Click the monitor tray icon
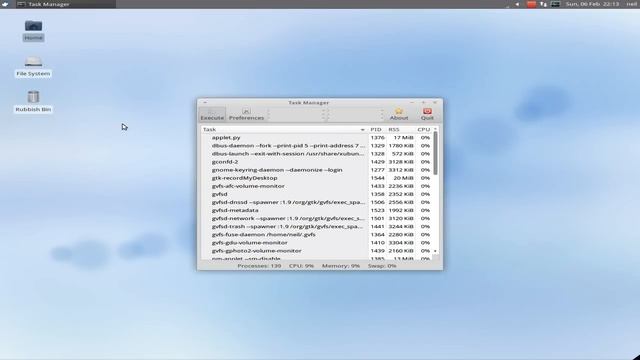Screen dimensions: 640x360 point(555,4)
